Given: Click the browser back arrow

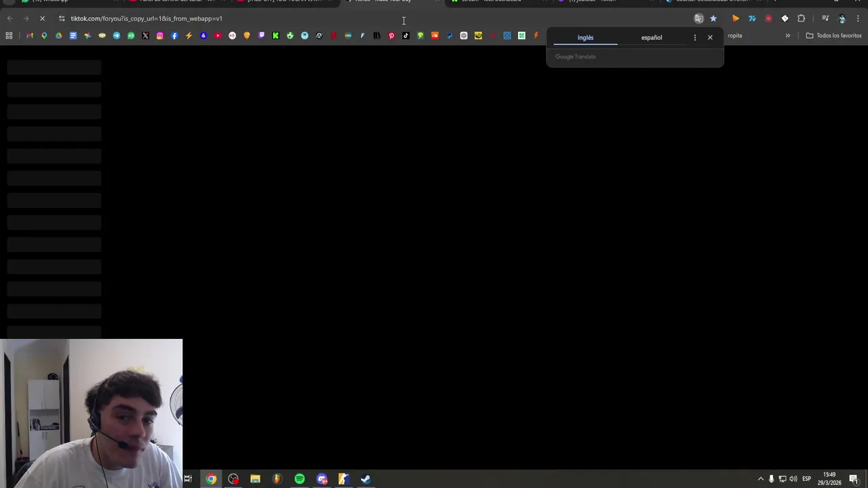Looking at the screenshot, I should pyautogui.click(x=9, y=18).
